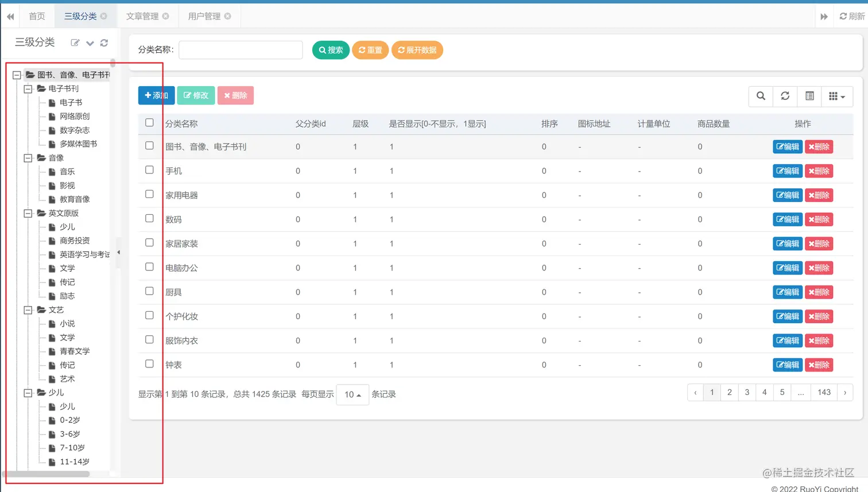The height and width of the screenshot is (492, 868).
Task: Check the 家居家装 row checkbox
Action: [x=149, y=242]
